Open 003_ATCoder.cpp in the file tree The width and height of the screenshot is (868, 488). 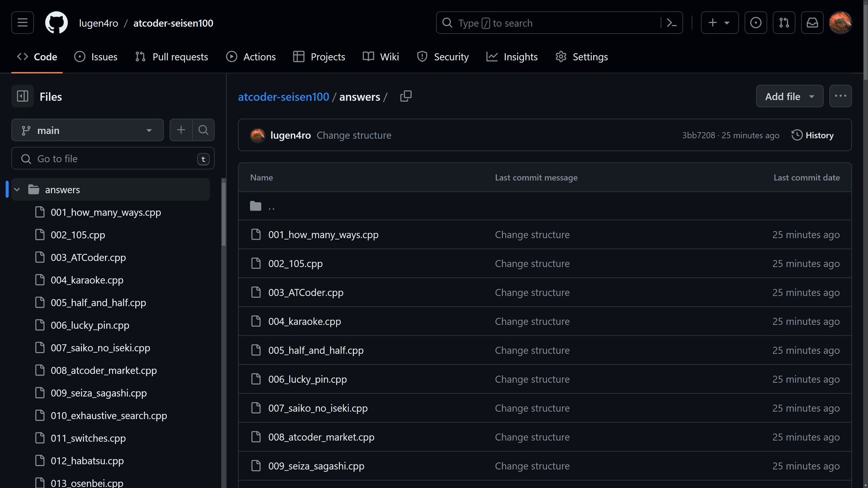pyautogui.click(x=88, y=258)
